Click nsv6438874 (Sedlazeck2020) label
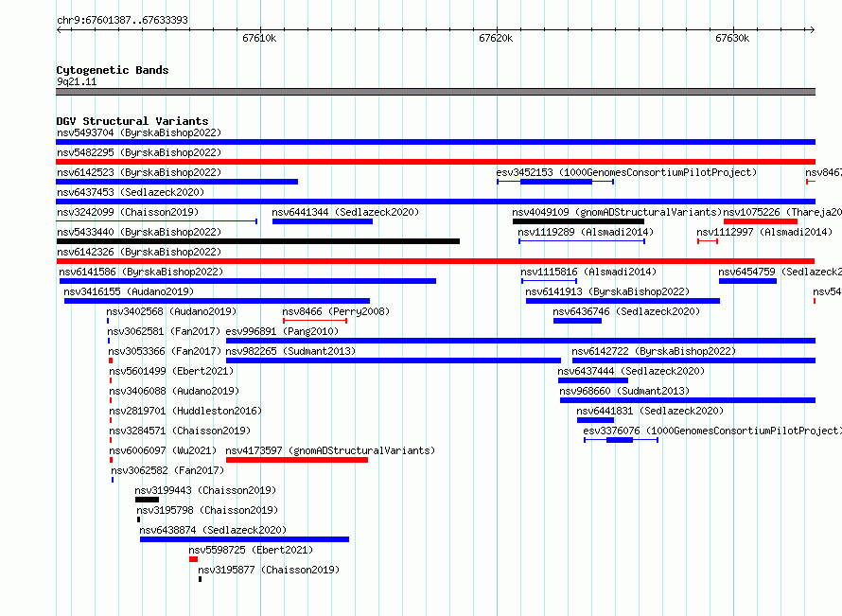Screen dimensions: 842x616 coord(213,530)
